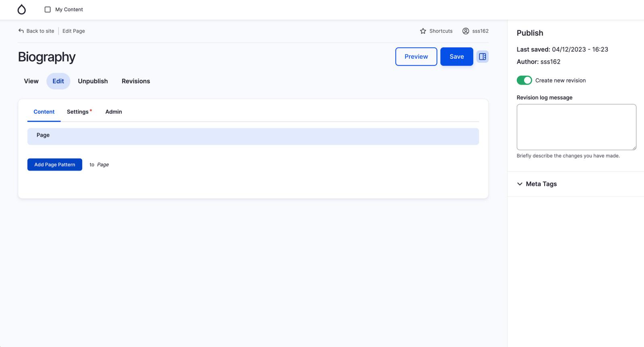The width and height of the screenshot is (644, 347).
Task: Go to the Revisions tab
Action: [x=136, y=81]
